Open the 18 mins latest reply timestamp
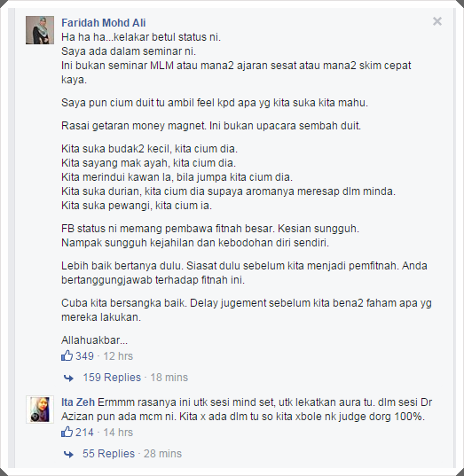 pyautogui.click(x=169, y=378)
